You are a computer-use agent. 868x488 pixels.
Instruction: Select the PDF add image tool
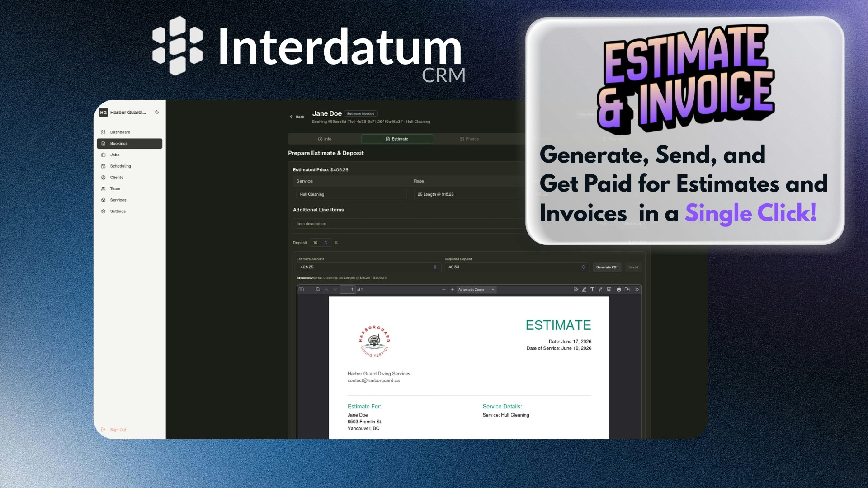609,290
